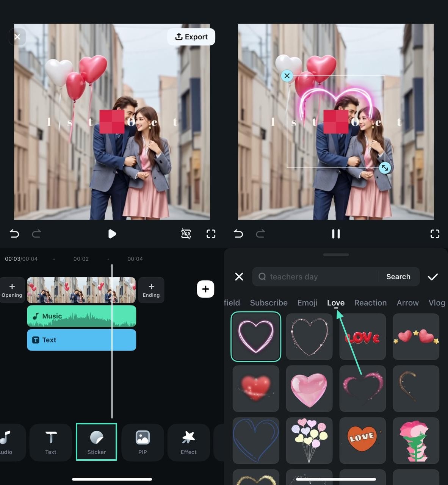Redo the last edit
The width and height of the screenshot is (448, 485).
[x=36, y=234]
